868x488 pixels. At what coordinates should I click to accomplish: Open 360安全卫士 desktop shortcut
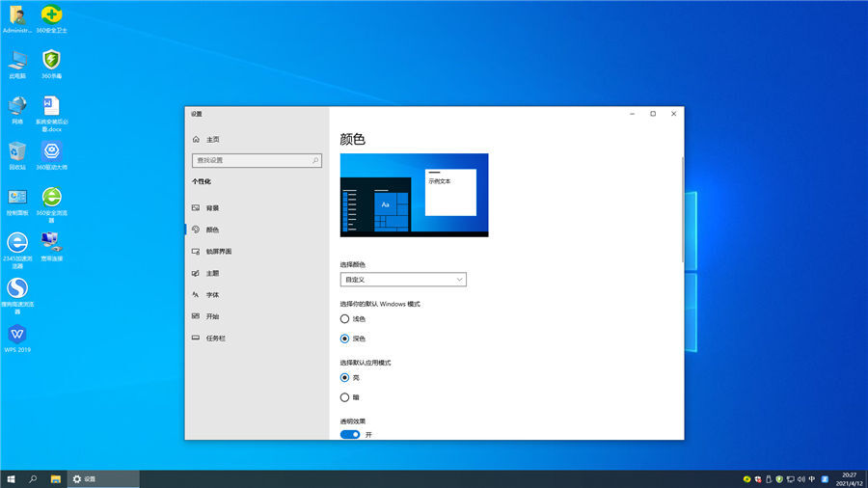click(51, 19)
